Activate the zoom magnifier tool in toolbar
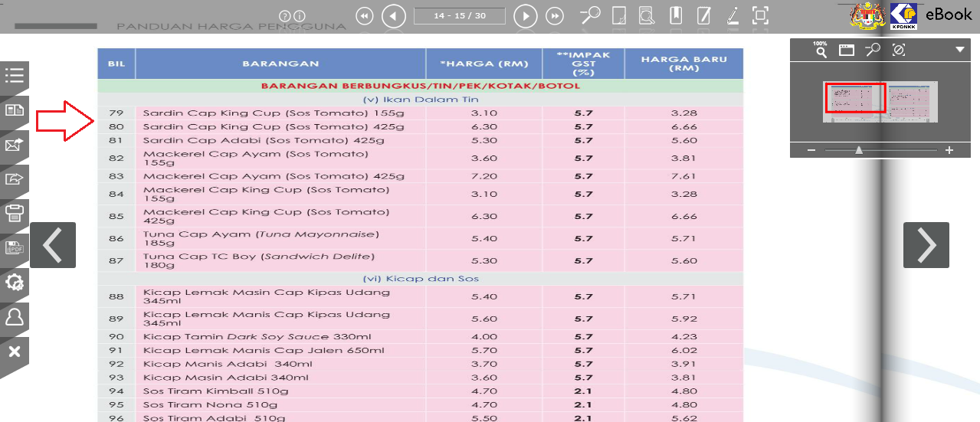 [590, 15]
